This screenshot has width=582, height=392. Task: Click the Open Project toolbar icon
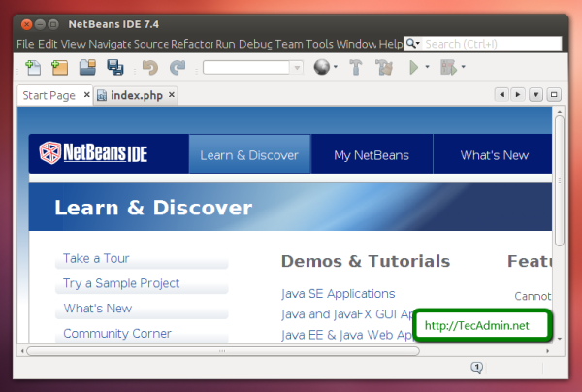(x=87, y=67)
